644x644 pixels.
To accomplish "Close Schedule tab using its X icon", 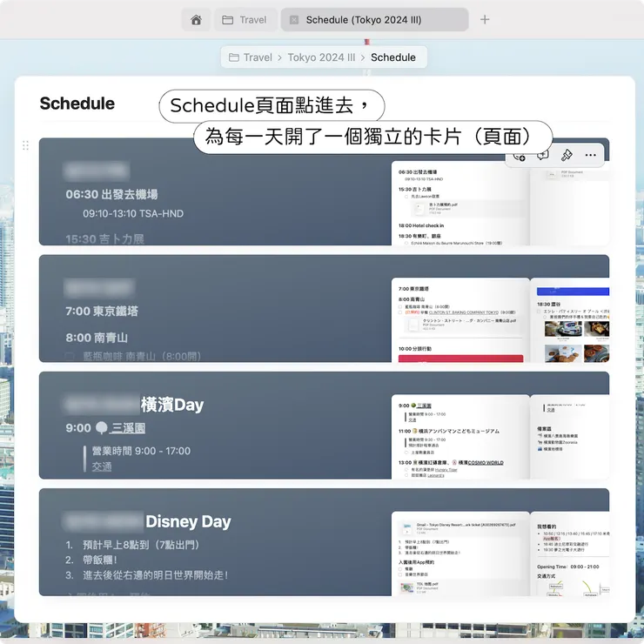I will (x=294, y=20).
